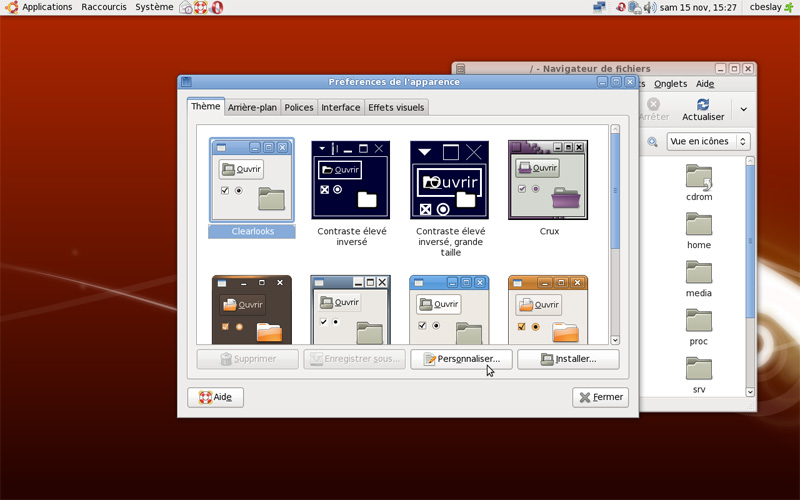
Task: Open the Effets visuels tab
Action: pyautogui.click(x=396, y=108)
